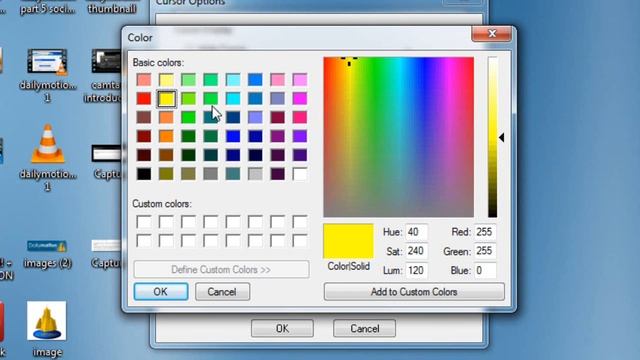Screen dimensions: 640x360
Task: Click Cancel in the Color dialog
Action: [222, 291]
